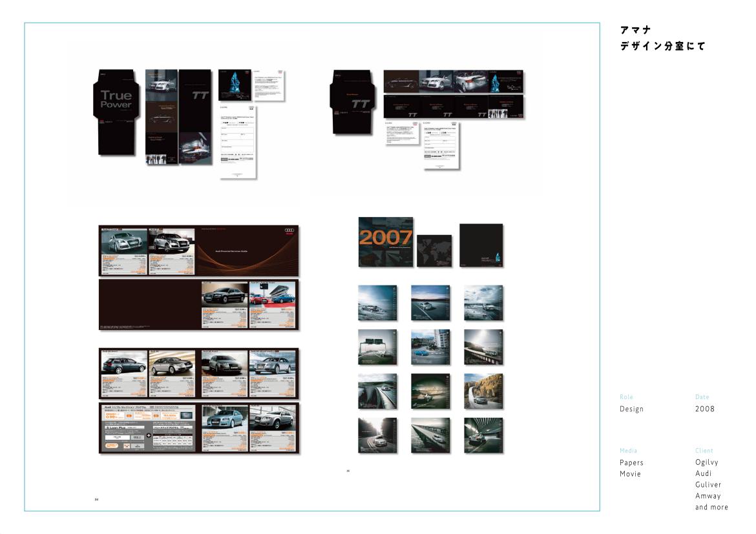
Task: Click the 'Date' label
Action: 702,397
